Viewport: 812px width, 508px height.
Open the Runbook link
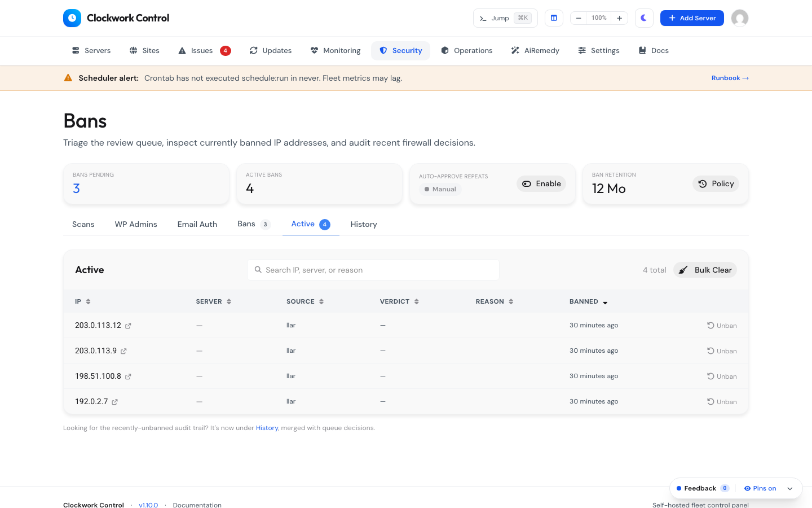pyautogui.click(x=730, y=78)
